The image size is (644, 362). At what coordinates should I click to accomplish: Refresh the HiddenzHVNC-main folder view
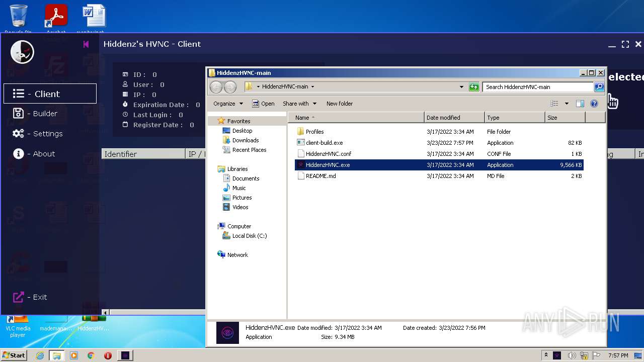tap(474, 87)
